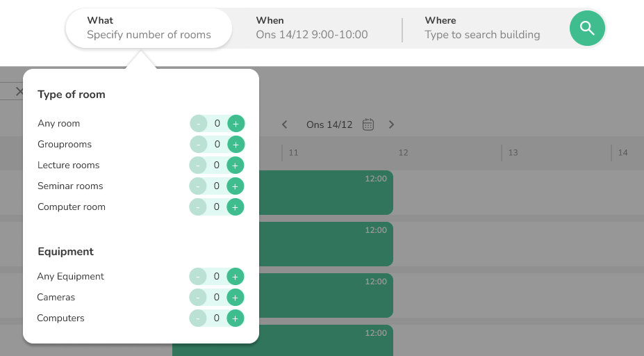Open the calendar date picker icon
644x356 pixels.
pyautogui.click(x=368, y=124)
